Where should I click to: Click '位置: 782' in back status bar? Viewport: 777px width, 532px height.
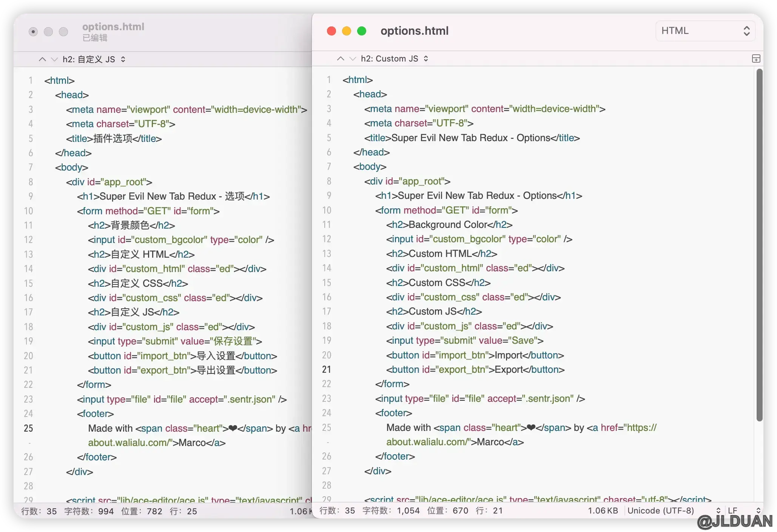[x=142, y=511]
